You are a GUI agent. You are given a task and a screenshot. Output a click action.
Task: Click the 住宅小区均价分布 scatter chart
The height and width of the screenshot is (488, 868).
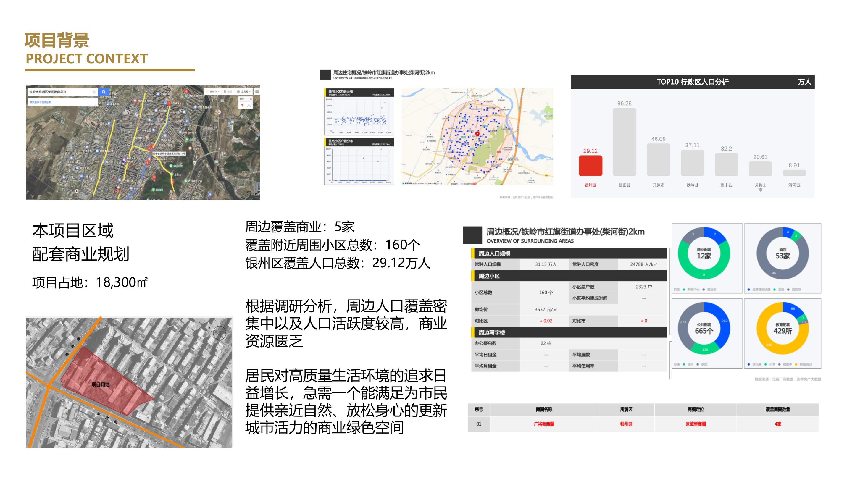pyautogui.click(x=359, y=112)
